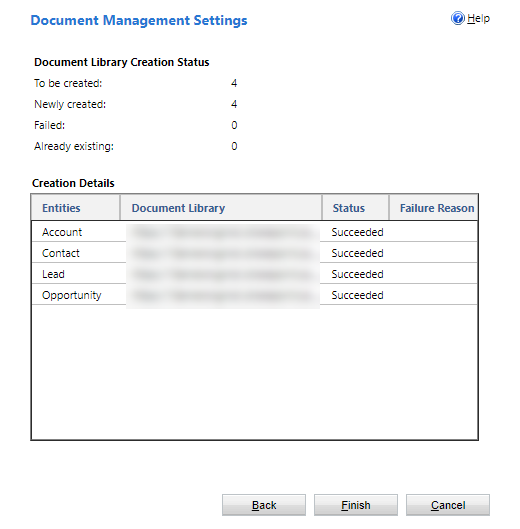Click the Document Management Settings title

point(139,20)
